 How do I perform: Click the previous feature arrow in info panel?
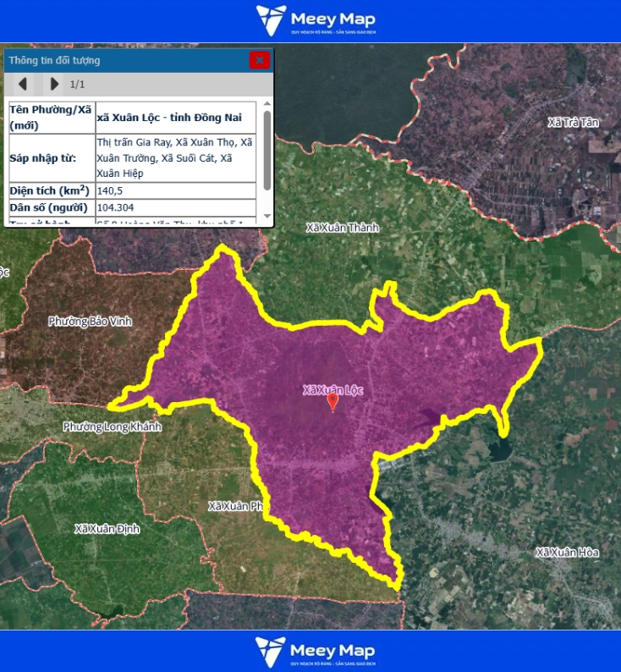23,84
